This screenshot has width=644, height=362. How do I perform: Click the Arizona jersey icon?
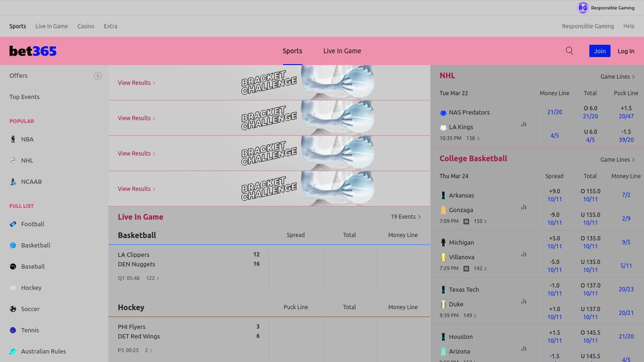(443, 351)
